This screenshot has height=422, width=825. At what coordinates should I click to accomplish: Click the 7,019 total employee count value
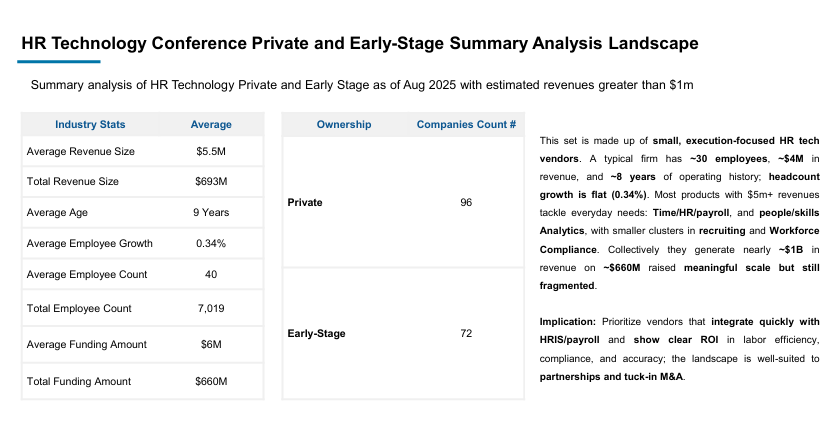(x=211, y=308)
